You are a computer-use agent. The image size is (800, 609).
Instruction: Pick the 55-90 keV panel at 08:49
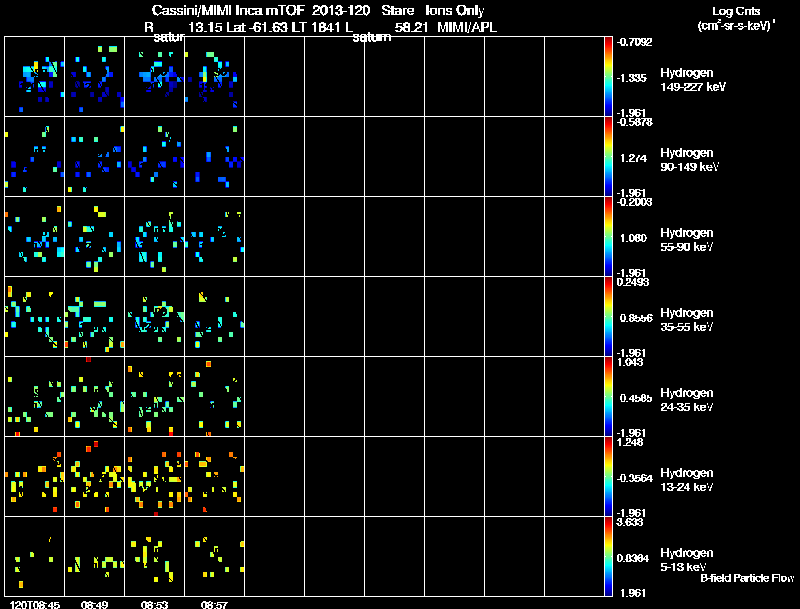[x=94, y=237]
